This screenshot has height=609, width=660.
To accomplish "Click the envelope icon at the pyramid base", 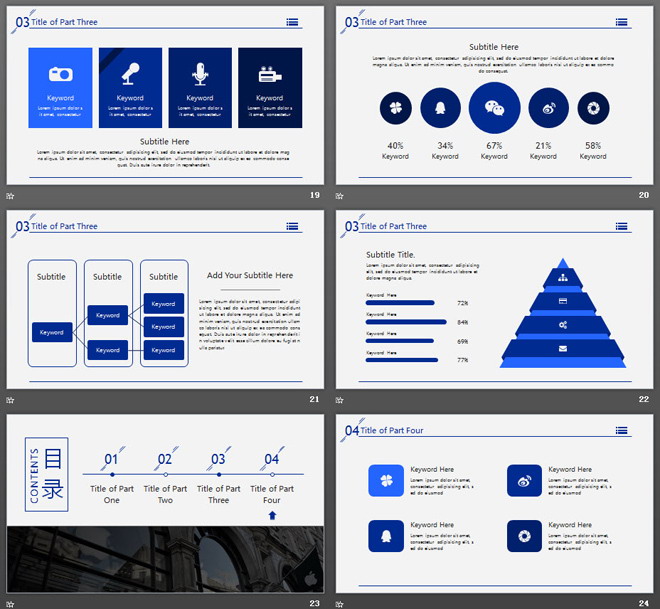I will point(563,348).
